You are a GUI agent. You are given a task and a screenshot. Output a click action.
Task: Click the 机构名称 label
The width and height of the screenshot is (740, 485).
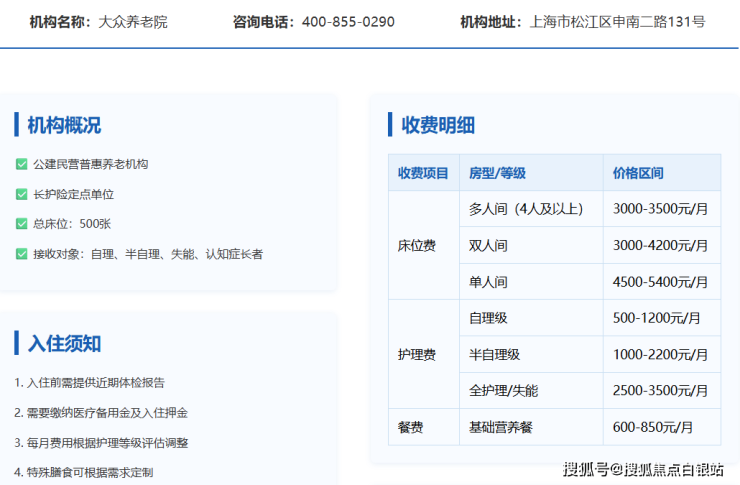(60, 22)
